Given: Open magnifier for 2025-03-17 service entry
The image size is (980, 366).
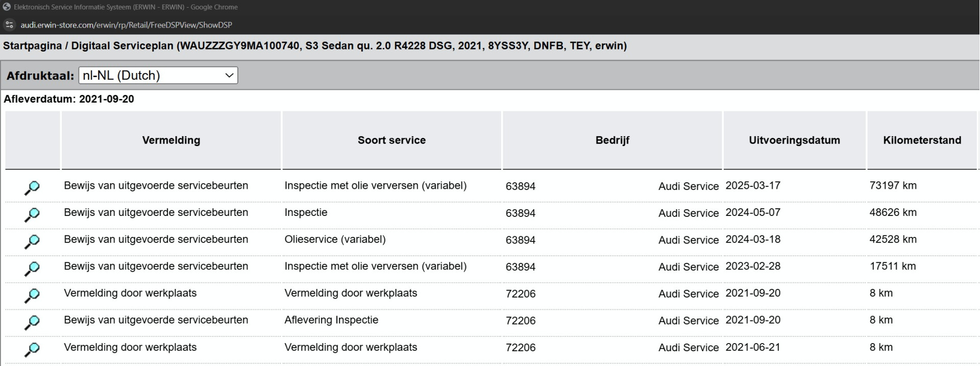Looking at the screenshot, I should tap(32, 188).
